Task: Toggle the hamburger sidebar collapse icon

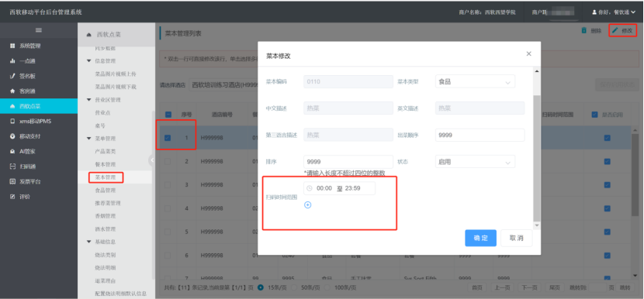Action: (x=39, y=30)
